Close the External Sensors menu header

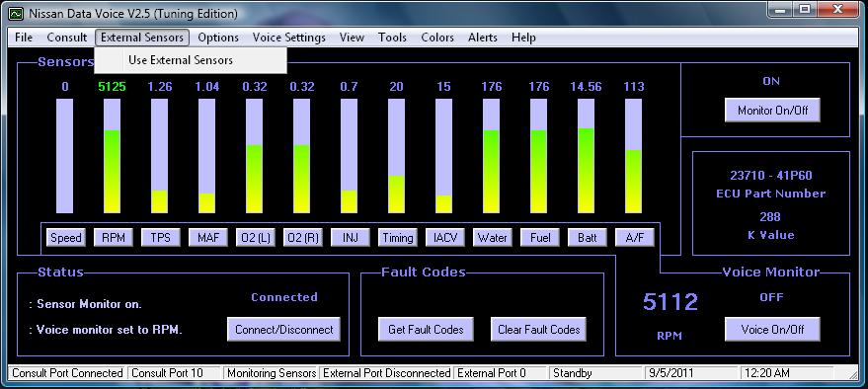(142, 38)
